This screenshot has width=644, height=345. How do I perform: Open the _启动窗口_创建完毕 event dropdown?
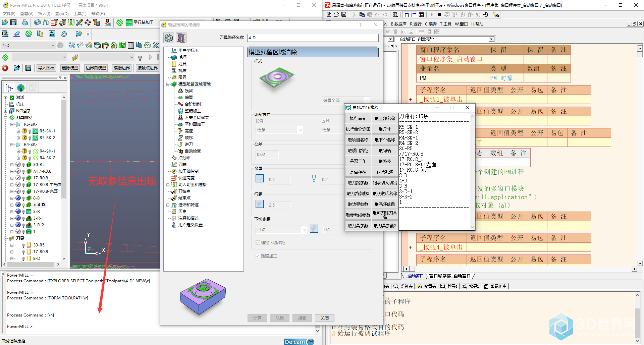pyautogui.click(x=491, y=39)
